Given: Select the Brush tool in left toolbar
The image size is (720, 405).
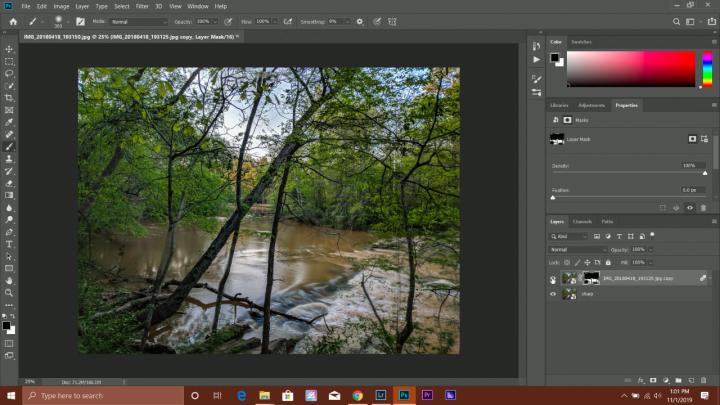Looking at the screenshot, I should pos(9,147).
